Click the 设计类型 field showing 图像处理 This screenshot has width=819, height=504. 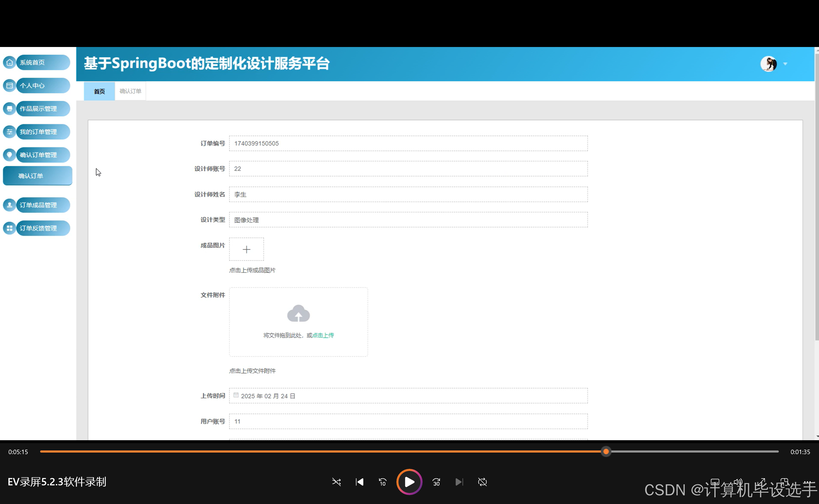pyautogui.click(x=408, y=220)
